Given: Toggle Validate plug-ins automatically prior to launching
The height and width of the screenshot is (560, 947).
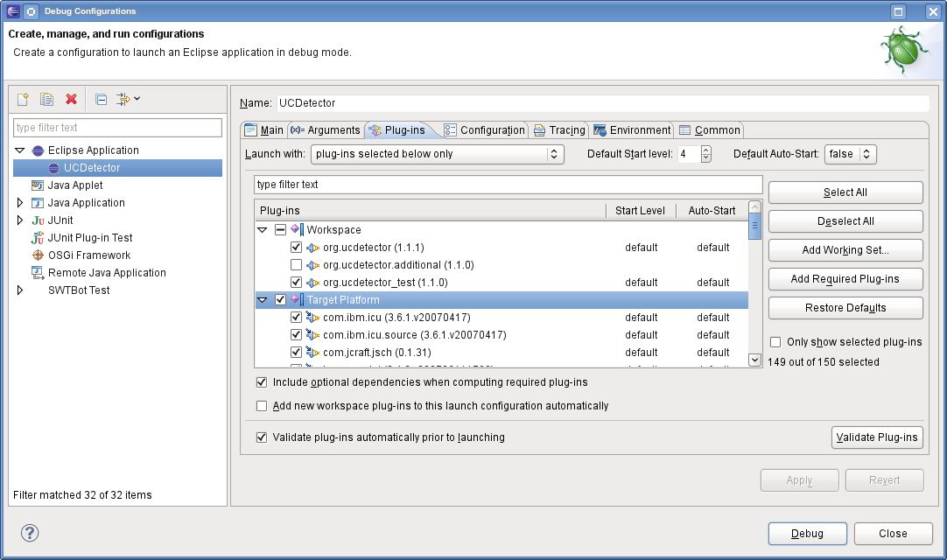Looking at the screenshot, I should click(262, 437).
